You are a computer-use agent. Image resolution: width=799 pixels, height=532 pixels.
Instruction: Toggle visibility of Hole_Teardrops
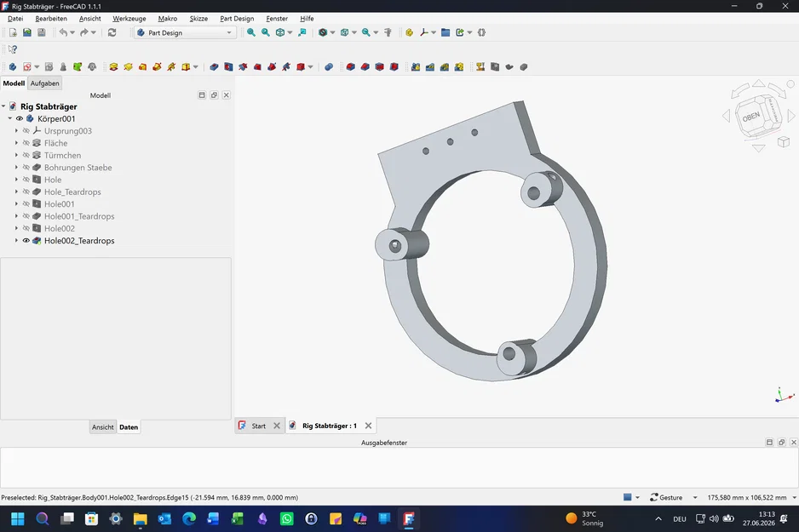(x=26, y=192)
